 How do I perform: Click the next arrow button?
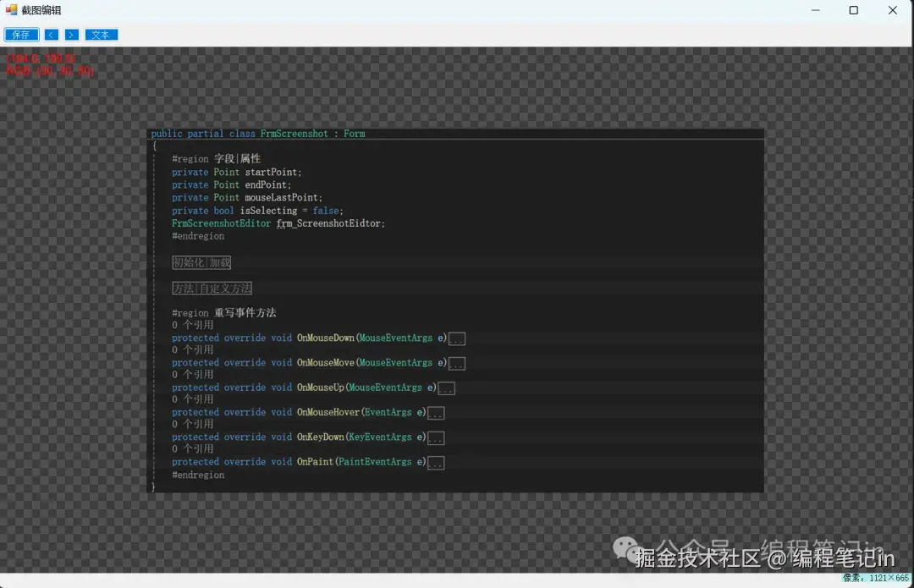(72, 35)
